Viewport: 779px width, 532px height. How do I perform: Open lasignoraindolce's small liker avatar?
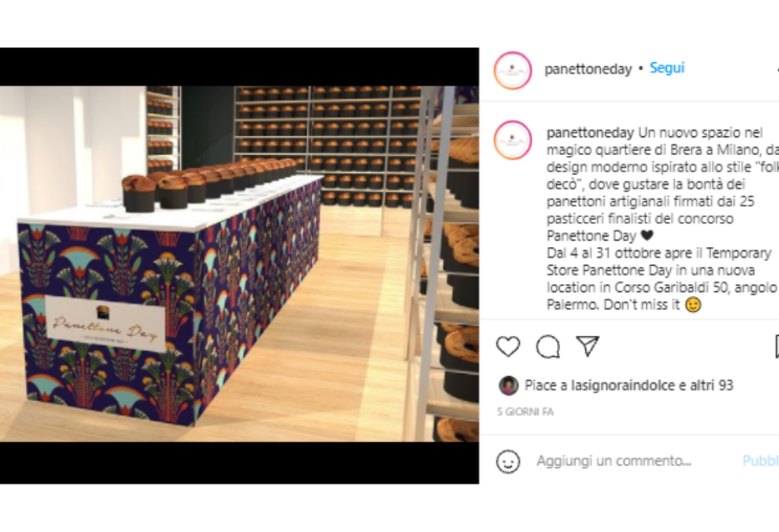pos(508,386)
